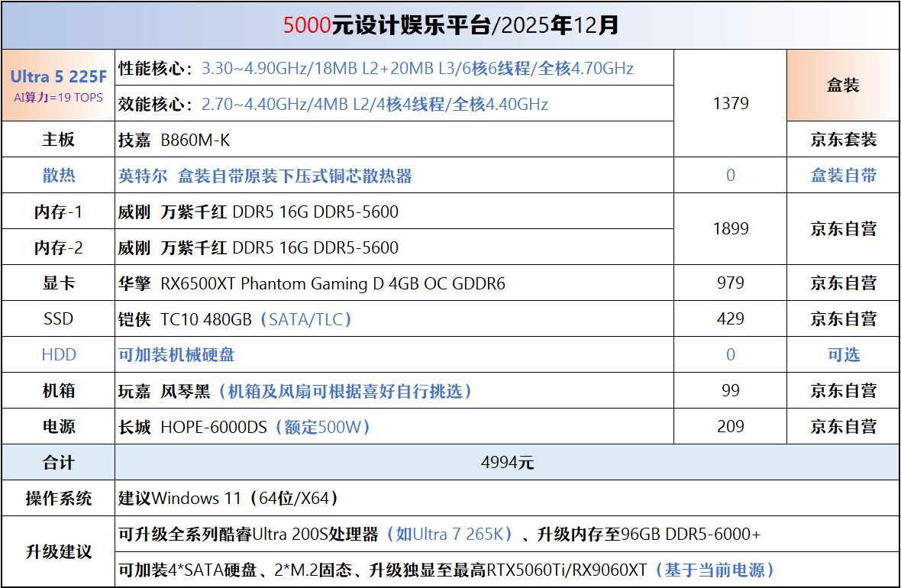Select the 内存-1 label cell
Image resolution: width=901 pixels, height=588 pixels.
pyautogui.click(x=58, y=211)
